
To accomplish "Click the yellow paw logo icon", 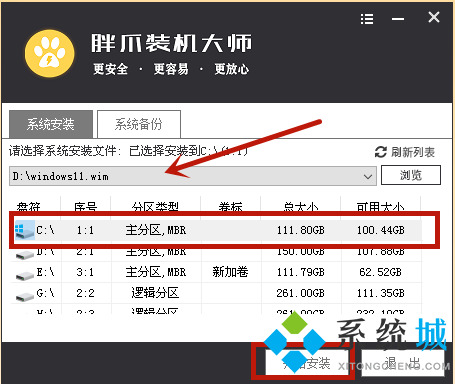I will (x=50, y=54).
